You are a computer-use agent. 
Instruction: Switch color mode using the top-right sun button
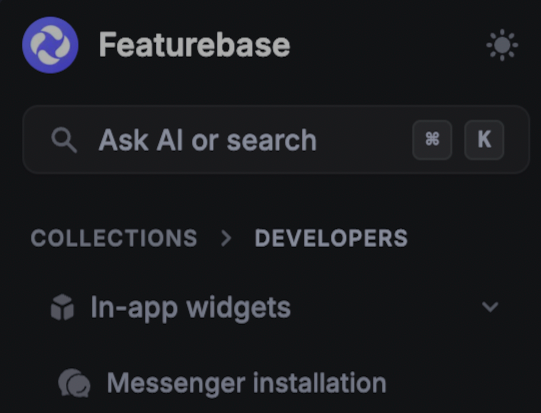[502, 45]
